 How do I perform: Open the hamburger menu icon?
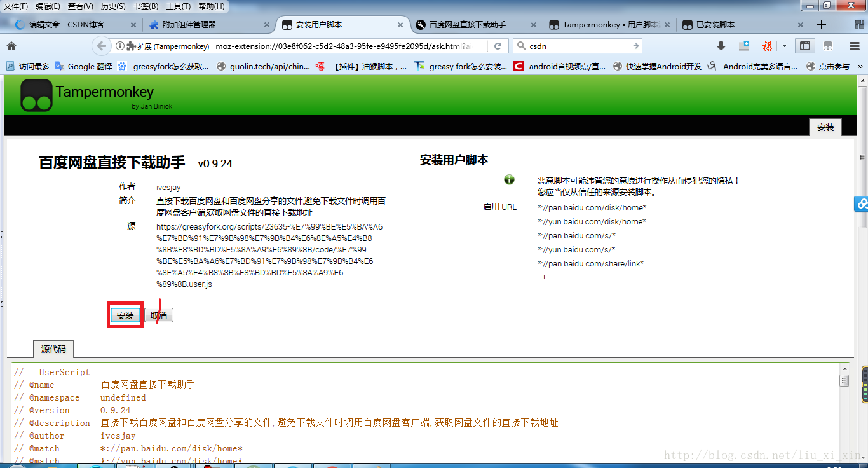tap(855, 46)
